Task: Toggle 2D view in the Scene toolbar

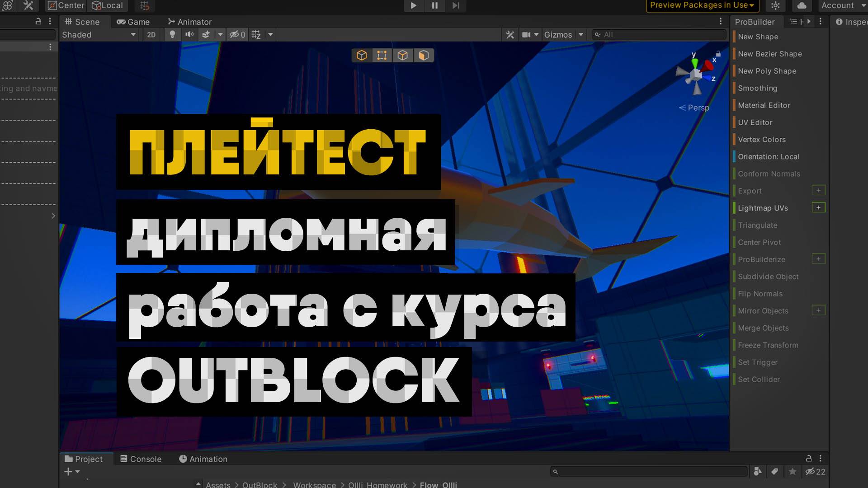Action: 152,34
